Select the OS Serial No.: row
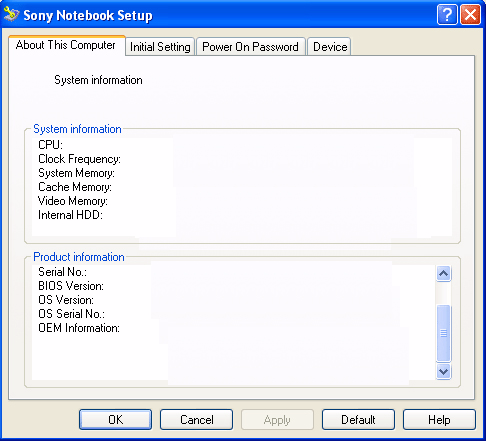This screenshot has height=441, width=486. [x=72, y=314]
